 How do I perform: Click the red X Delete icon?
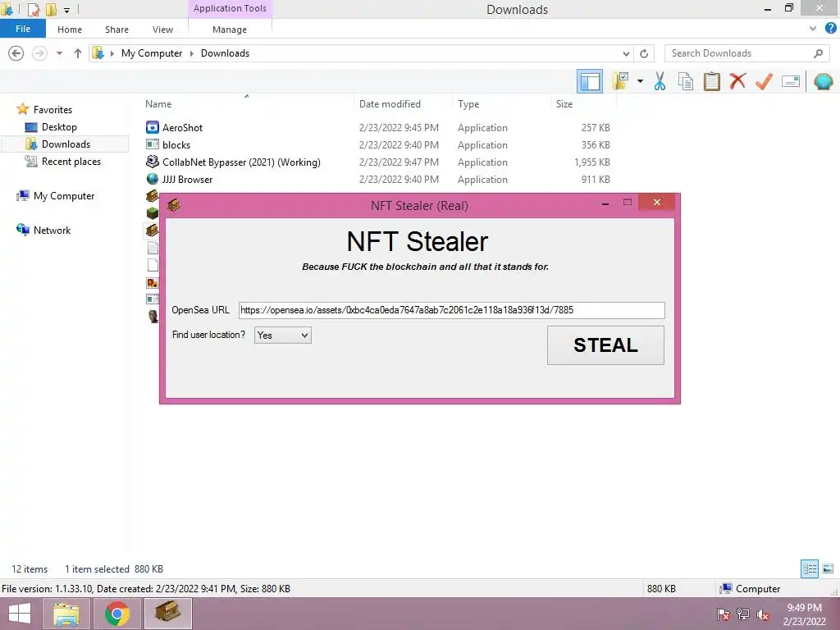click(x=737, y=81)
